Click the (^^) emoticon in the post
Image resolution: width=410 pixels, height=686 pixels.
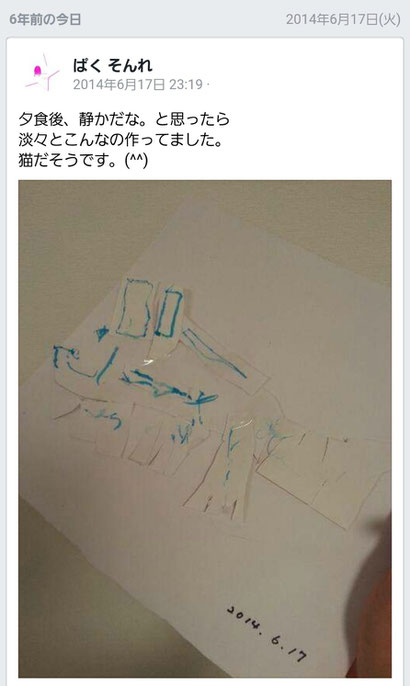[137, 161]
